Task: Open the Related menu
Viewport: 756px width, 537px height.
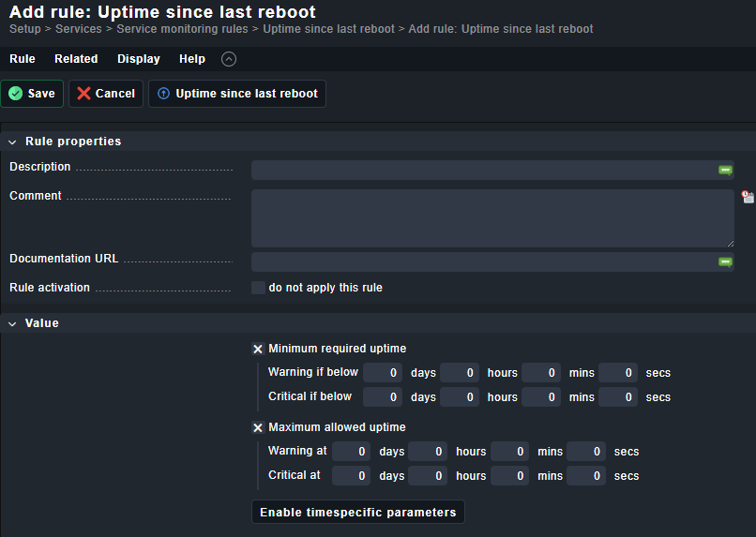Action: click(76, 59)
